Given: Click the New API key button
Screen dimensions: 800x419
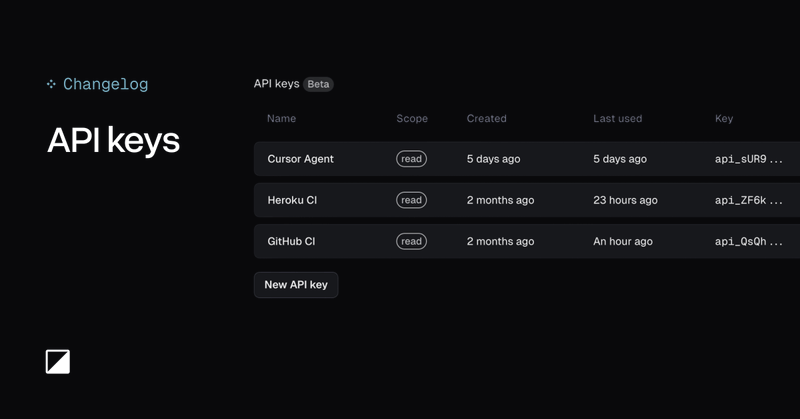Looking at the screenshot, I should (x=296, y=285).
